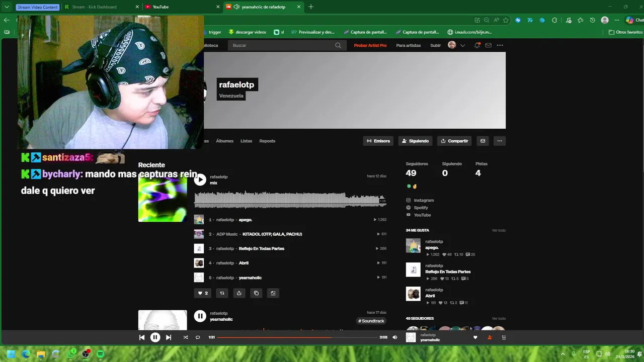
Task: Open Probar Artist Pro link
Action: 370,45
